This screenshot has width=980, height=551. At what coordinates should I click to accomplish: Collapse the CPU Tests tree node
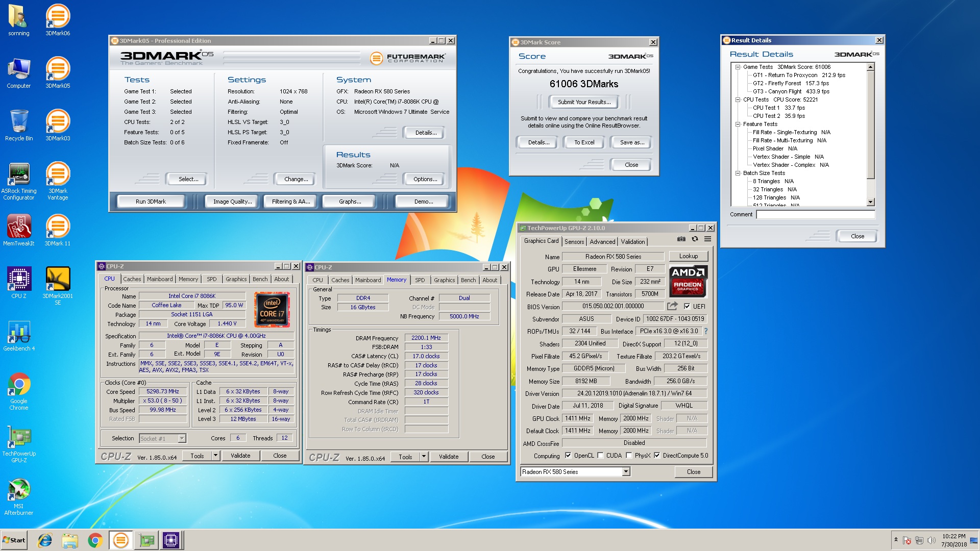point(738,99)
